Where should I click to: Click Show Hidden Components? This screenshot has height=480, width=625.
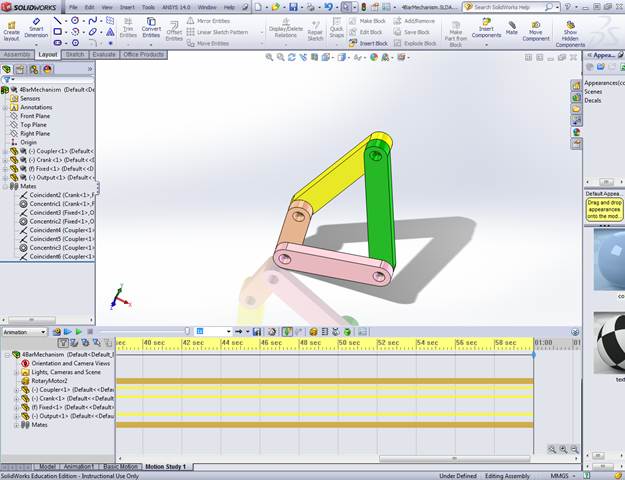(x=570, y=33)
